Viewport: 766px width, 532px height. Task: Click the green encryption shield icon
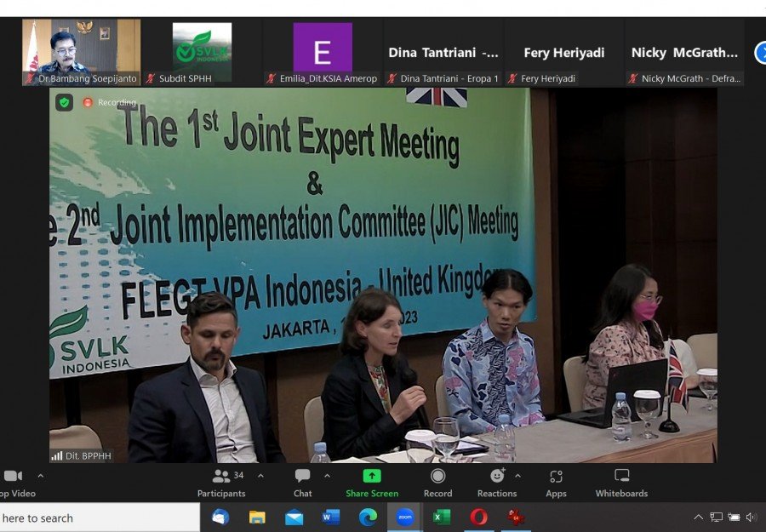(x=64, y=103)
